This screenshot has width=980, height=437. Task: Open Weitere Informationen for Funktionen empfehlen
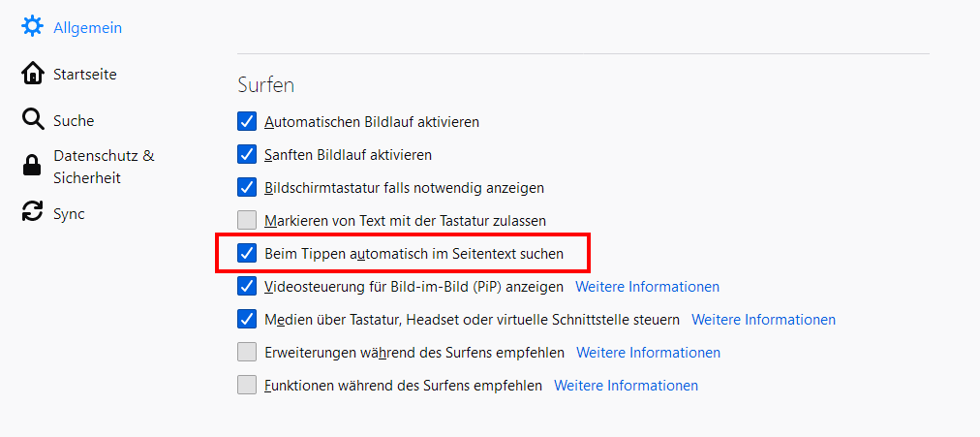(x=626, y=385)
